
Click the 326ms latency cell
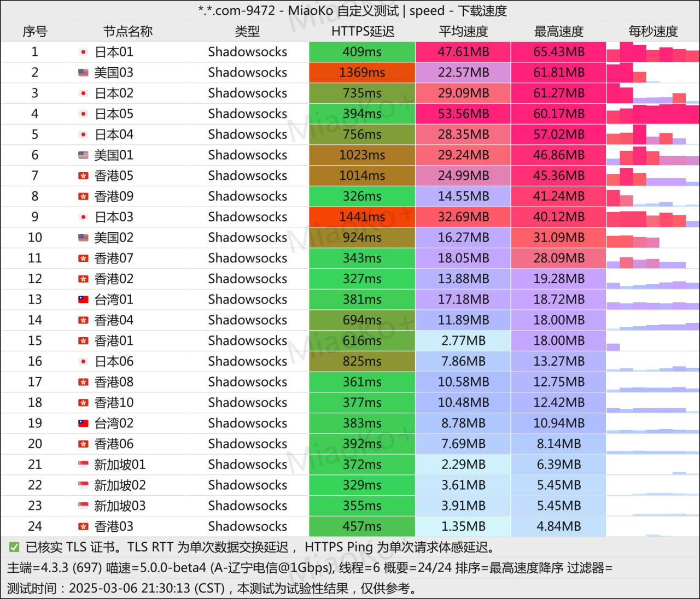tap(362, 196)
